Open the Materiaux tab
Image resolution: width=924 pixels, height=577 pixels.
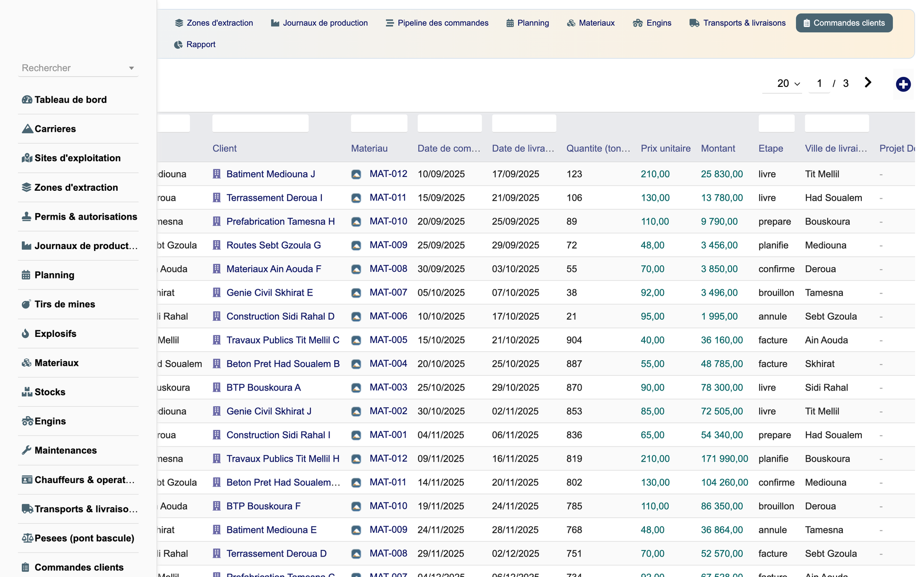591,23
